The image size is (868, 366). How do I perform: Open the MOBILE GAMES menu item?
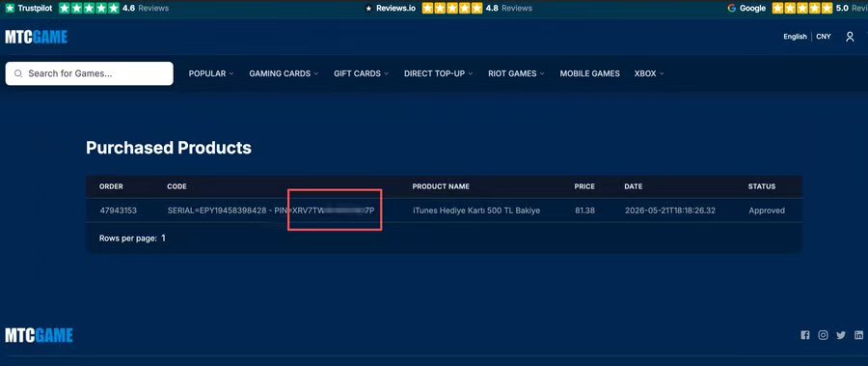tap(589, 73)
